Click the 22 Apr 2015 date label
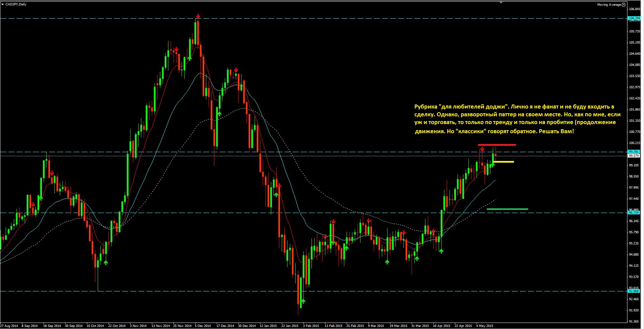644x329 pixels. click(463, 326)
